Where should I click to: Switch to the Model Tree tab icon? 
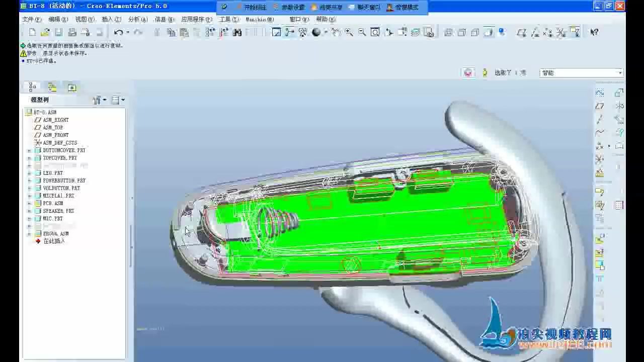pyautogui.click(x=32, y=87)
